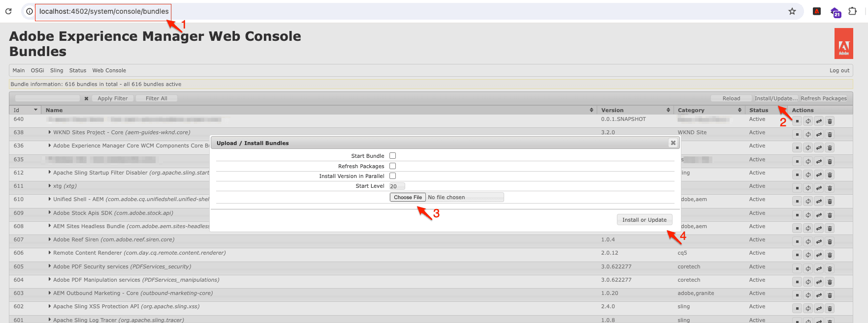The image size is (868, 323).
Task: Refresh package imports for bundle 608
Action: click(808, 228)
